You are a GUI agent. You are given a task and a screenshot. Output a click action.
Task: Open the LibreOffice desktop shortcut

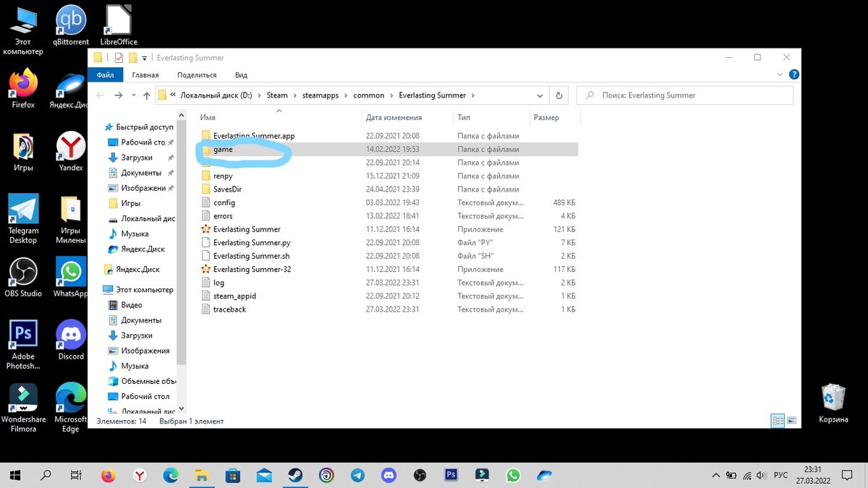pos(119,25)
